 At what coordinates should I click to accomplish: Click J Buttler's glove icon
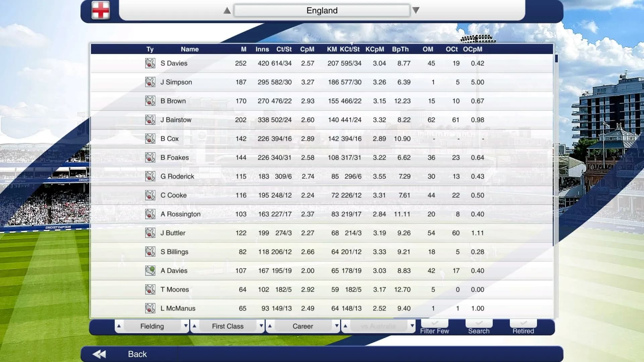[x=150, y=233]
